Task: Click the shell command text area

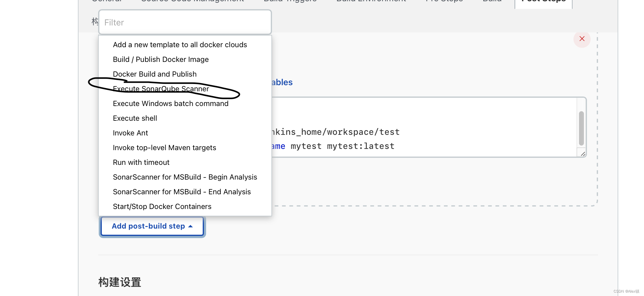Action: click(424, 127)
